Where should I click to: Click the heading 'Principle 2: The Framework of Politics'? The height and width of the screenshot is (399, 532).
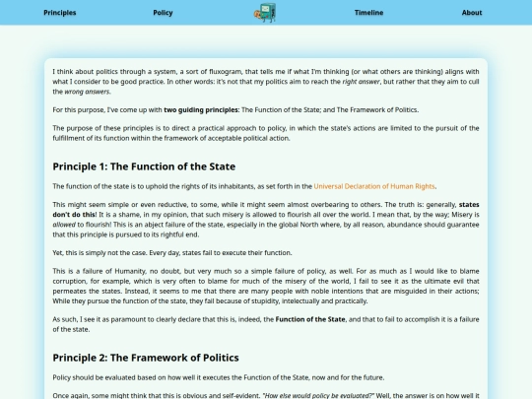[x=146, y=358]
